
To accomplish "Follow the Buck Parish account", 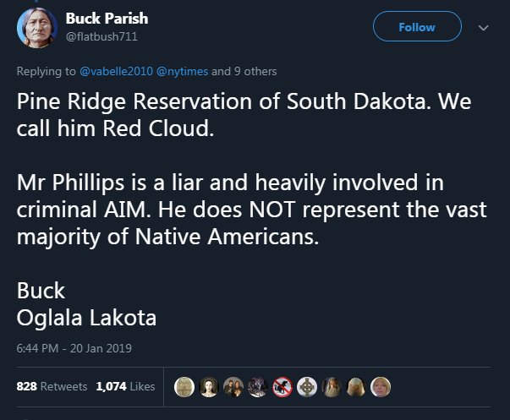I will [417, 27].
